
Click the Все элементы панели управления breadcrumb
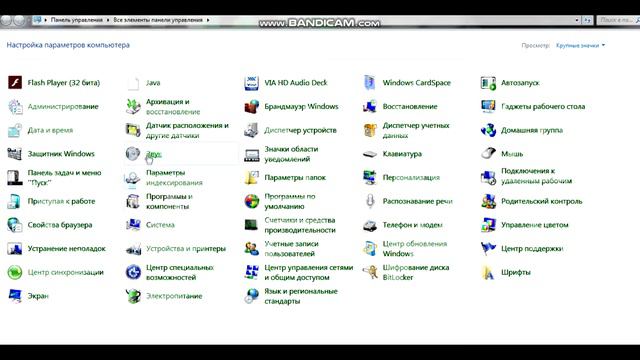click(158, 20)
